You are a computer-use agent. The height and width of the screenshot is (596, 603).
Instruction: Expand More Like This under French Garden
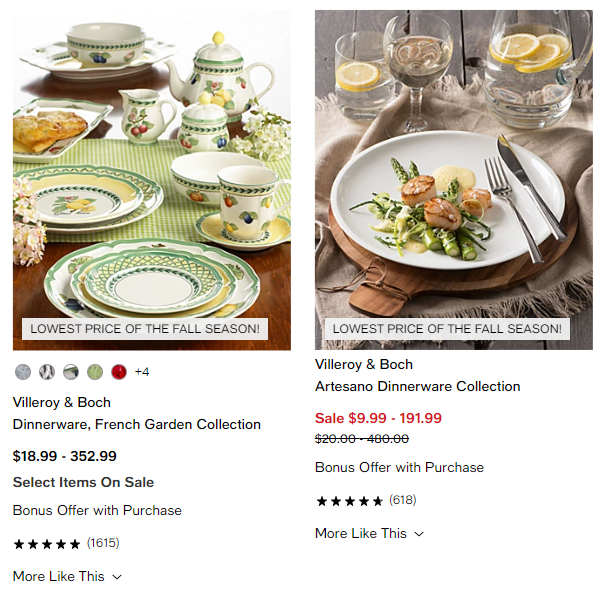pyautogui.click(x=67, y=576)
